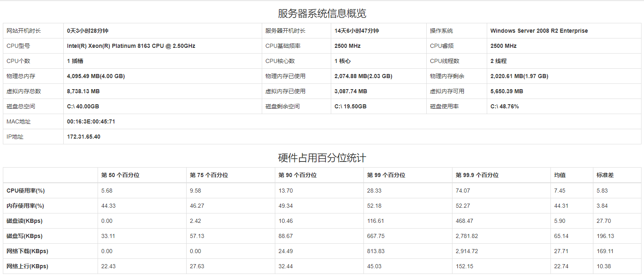This screenshot has height=276, width=644.
Task: Click network upload value 152.15
Action: click(465, 266)
